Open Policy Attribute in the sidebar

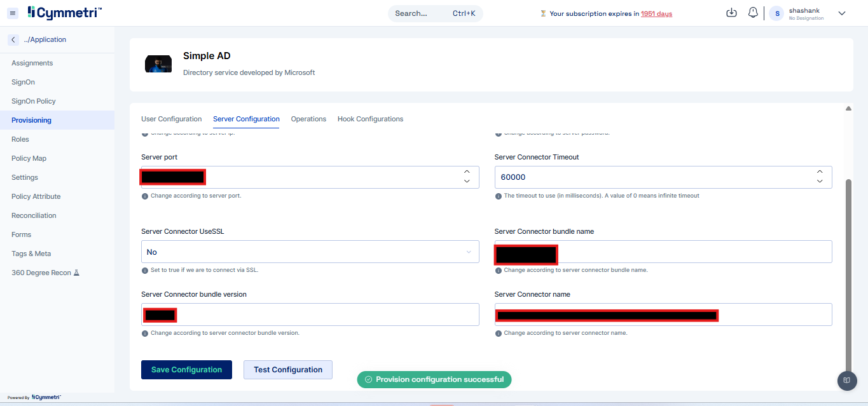(x=57, y=196)
